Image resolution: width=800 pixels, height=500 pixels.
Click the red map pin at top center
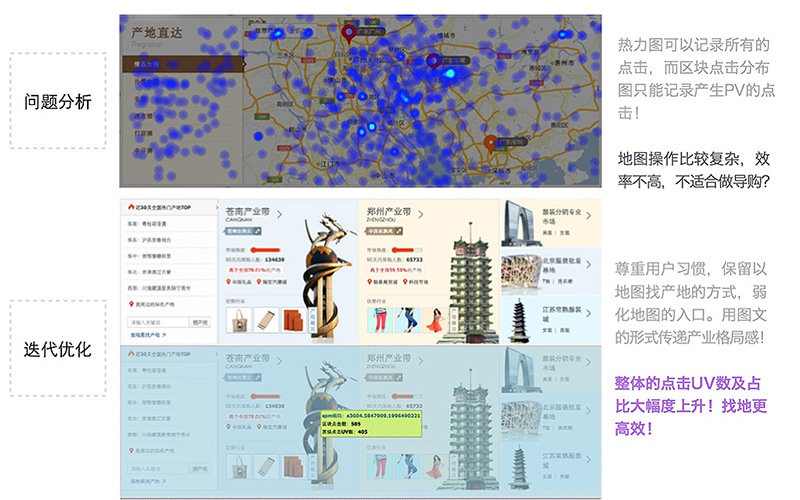[x=348, y=33]
